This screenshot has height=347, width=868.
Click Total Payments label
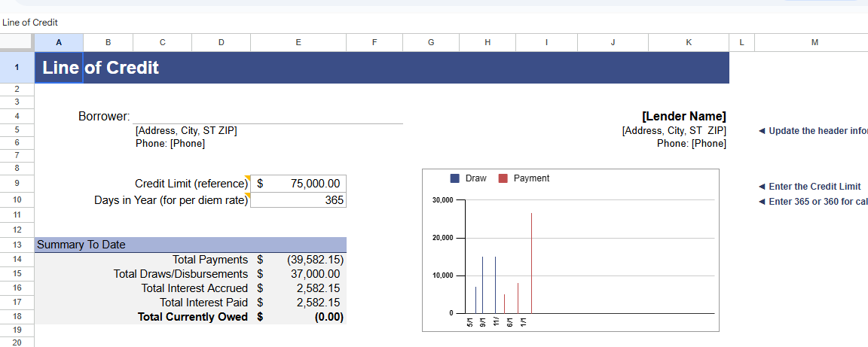210,260
